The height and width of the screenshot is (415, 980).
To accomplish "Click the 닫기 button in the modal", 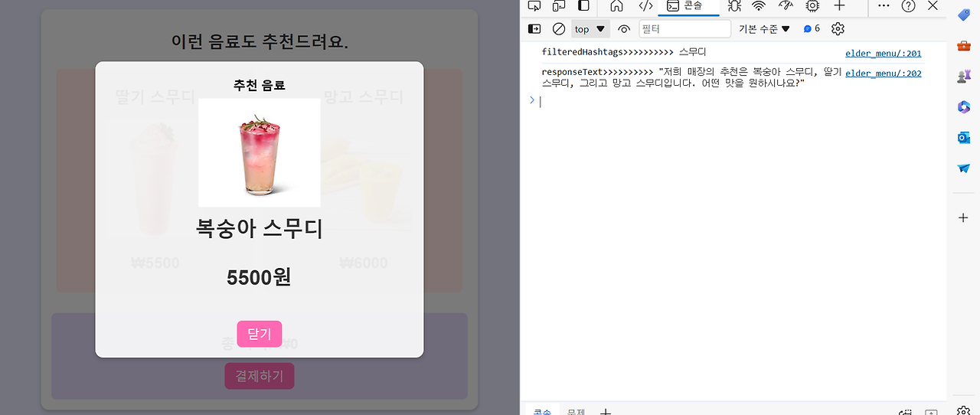I will click(260, 334).
